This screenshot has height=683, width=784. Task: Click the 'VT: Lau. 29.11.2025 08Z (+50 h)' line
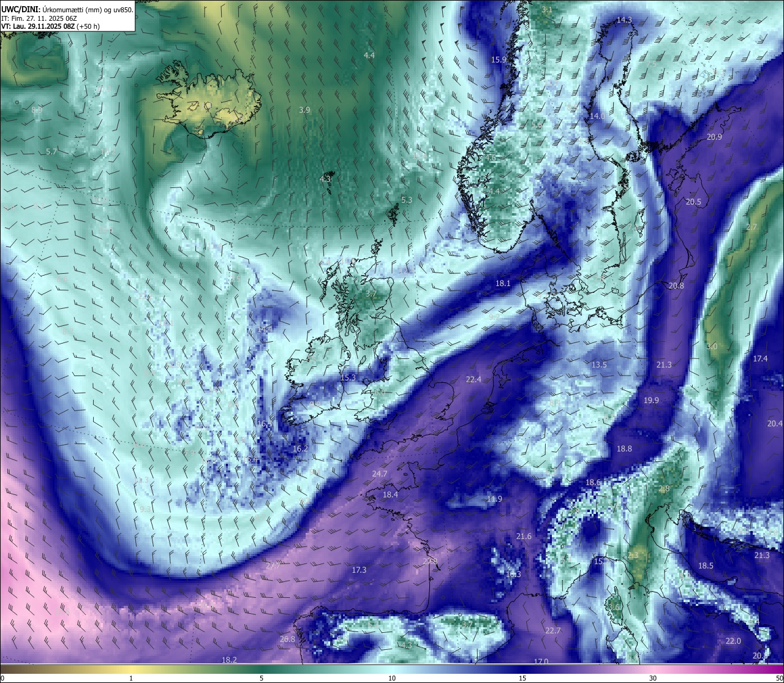tap(51, 26)
